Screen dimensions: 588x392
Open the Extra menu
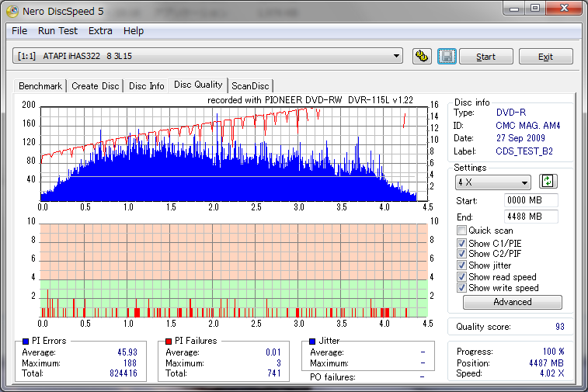(x=100, y=31)
